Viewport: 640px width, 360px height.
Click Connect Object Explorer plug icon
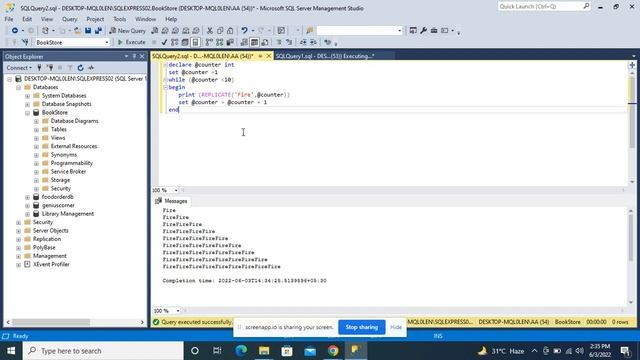point(39,68)
